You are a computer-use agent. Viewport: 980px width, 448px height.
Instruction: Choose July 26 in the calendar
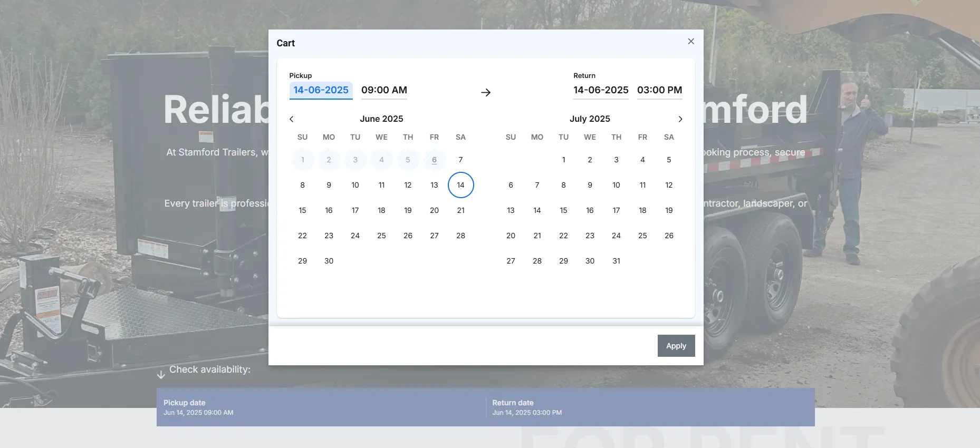coord(669,236)
